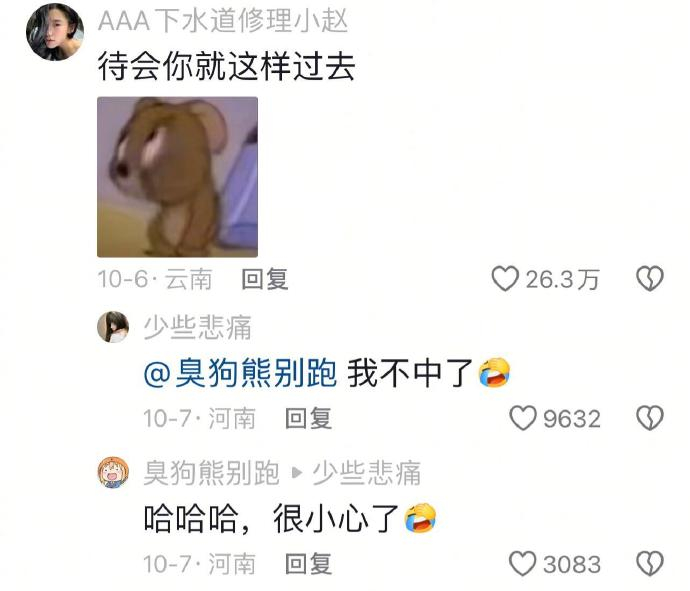690x591 pixels.
Task: View the Jerry mouse meme image
Action: click(177, 177)
